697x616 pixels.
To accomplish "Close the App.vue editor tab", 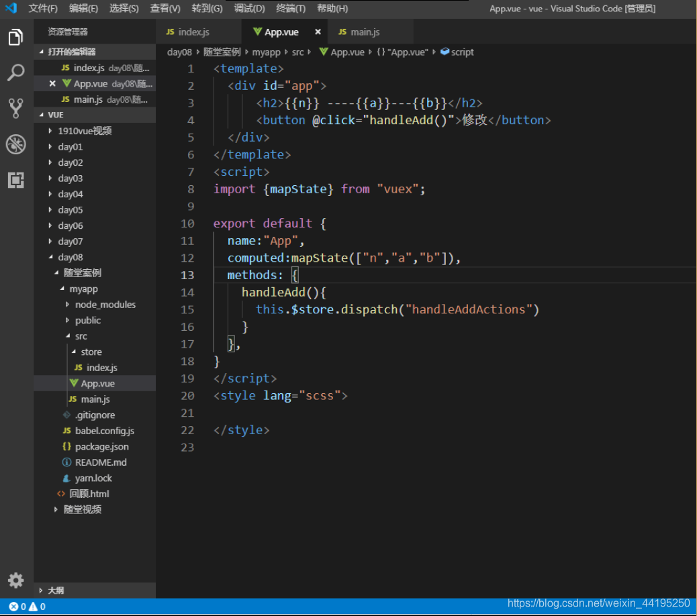I will [318, 32].
